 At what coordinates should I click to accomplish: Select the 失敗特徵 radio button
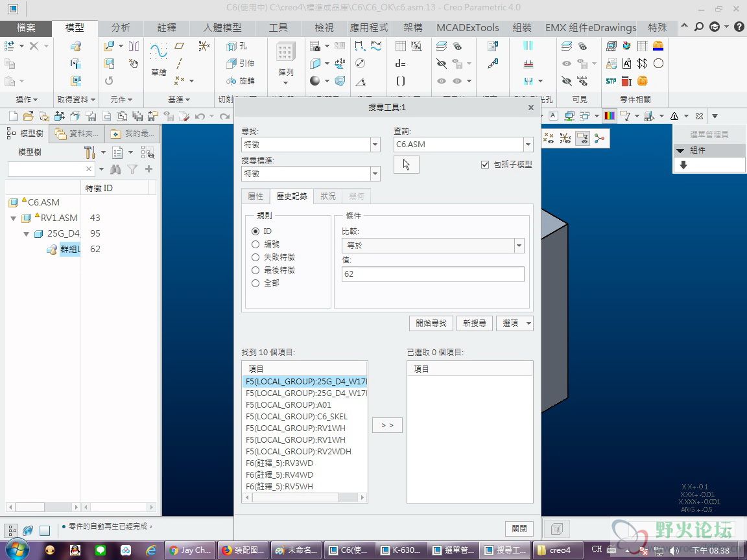[255, 257]
